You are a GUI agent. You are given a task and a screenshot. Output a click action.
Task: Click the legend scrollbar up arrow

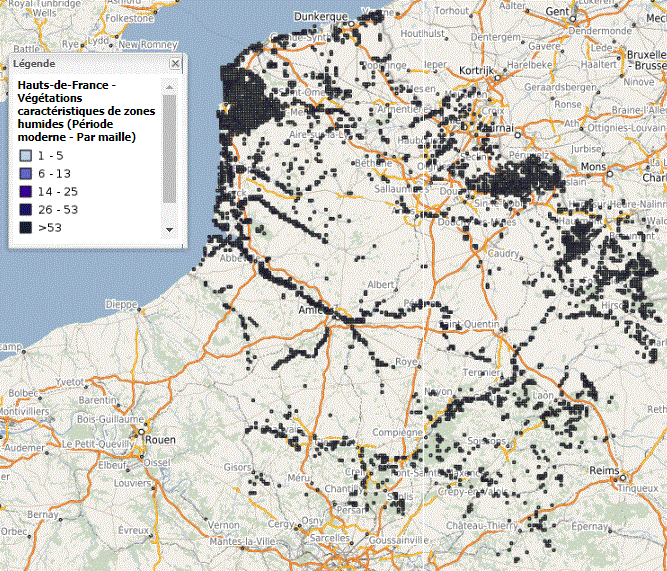point(169,85)
